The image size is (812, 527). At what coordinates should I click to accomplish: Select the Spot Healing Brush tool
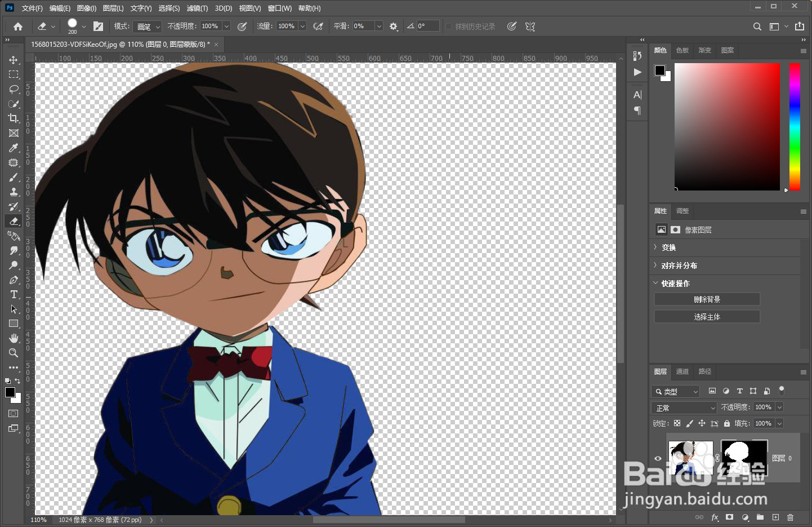tap(14, 162)
